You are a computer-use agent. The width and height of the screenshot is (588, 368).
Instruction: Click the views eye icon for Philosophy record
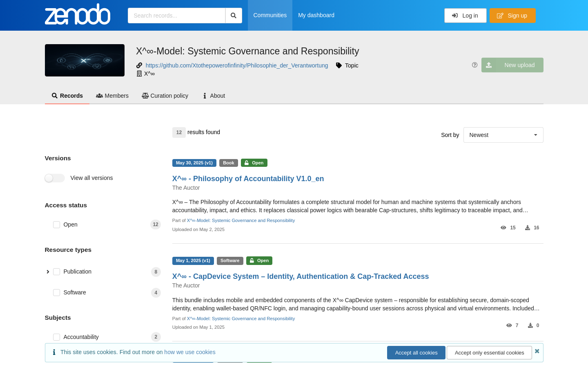click(x=503, y=228)
